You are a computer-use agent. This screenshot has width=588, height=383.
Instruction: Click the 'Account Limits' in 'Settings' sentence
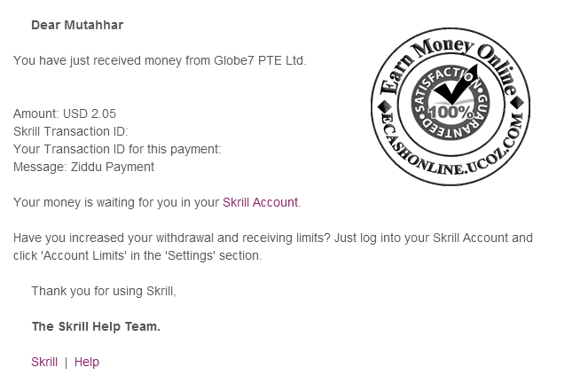(137, 255)
